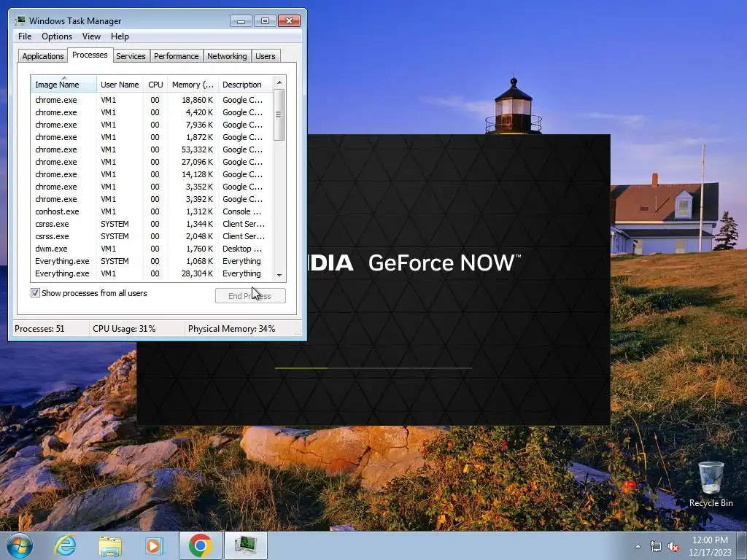Click process list scroll down arrow
Screen dimensions: 747x560
click(279, 275)
